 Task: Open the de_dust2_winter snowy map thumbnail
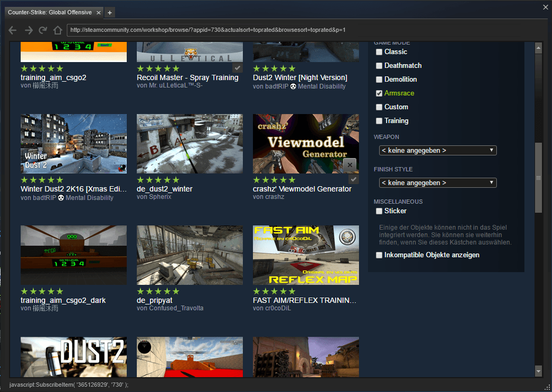190,144
